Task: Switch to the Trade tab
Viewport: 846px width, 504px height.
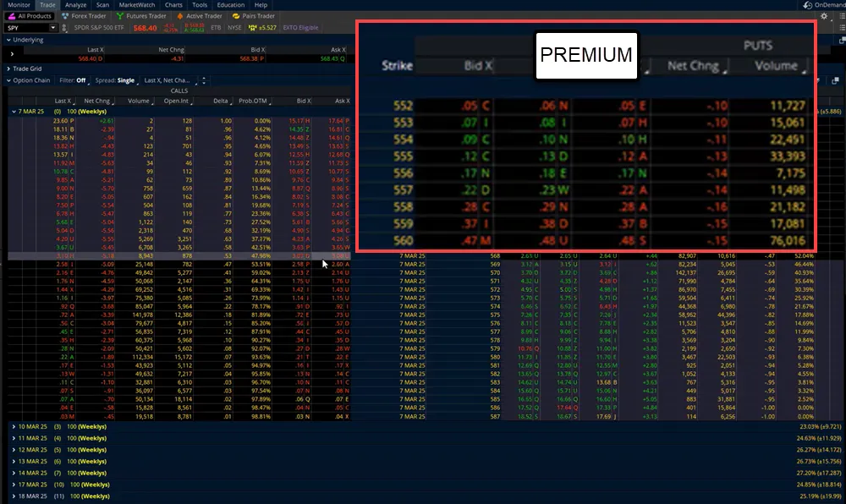Action: click(x=47, y=5)
